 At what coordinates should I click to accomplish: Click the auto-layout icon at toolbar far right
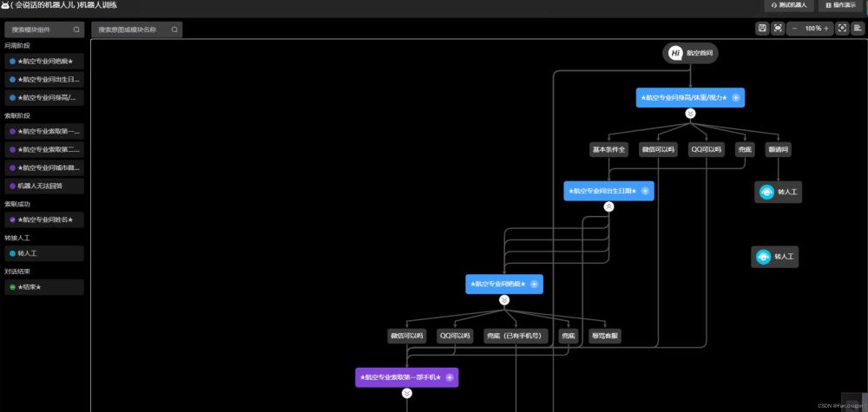tap(858, 29)
